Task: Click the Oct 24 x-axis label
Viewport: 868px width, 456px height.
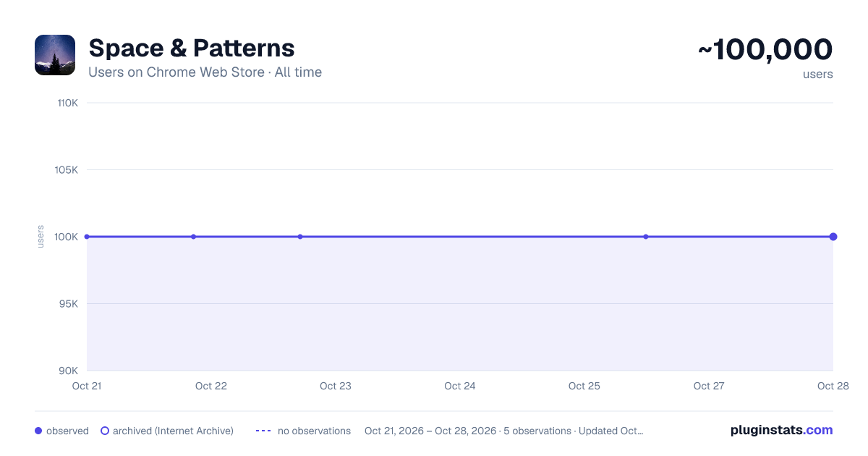Action: pos(460,386)
